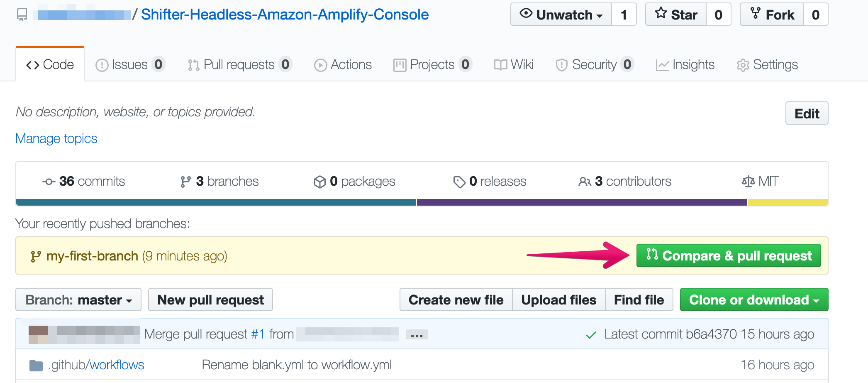Click Create new file button
The width and height of the screenshot is (868, 383).
[x=456, y=300]
